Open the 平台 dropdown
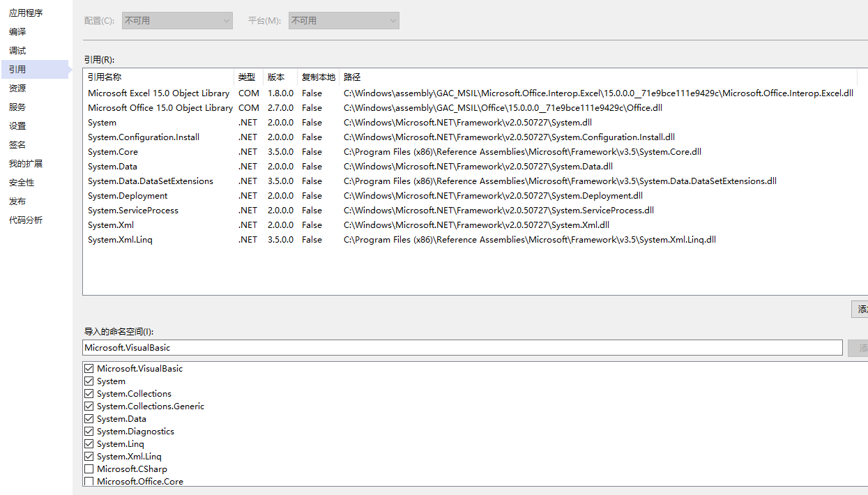Image resolution: width=868 pixels, height=495 pixels. coord(344,21)
